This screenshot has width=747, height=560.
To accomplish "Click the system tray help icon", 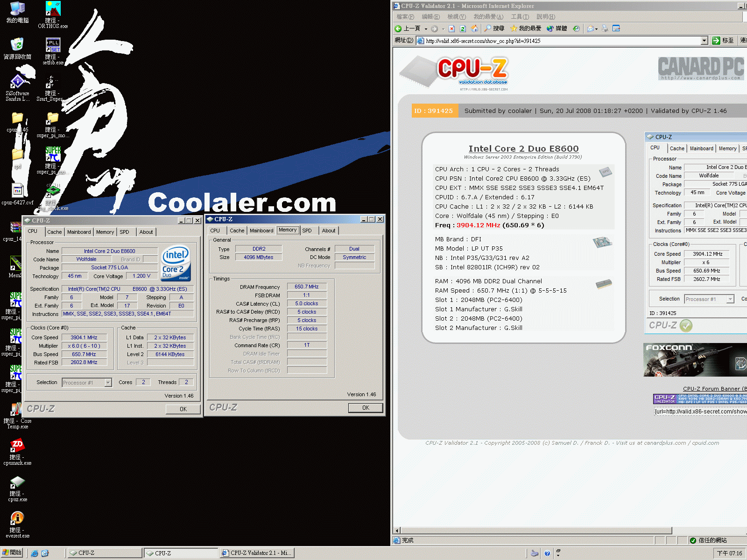I will click(x=547, y=553).
